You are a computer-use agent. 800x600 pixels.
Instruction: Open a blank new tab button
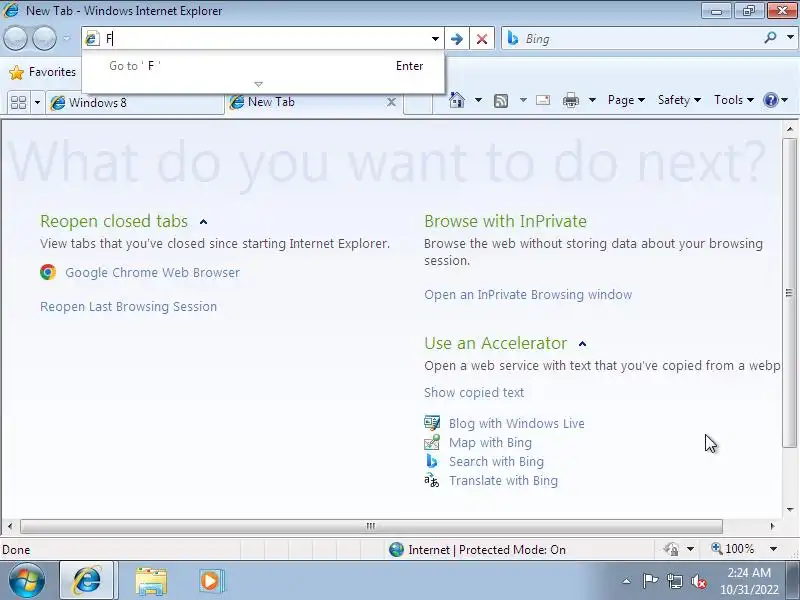(x=418, y=104)
